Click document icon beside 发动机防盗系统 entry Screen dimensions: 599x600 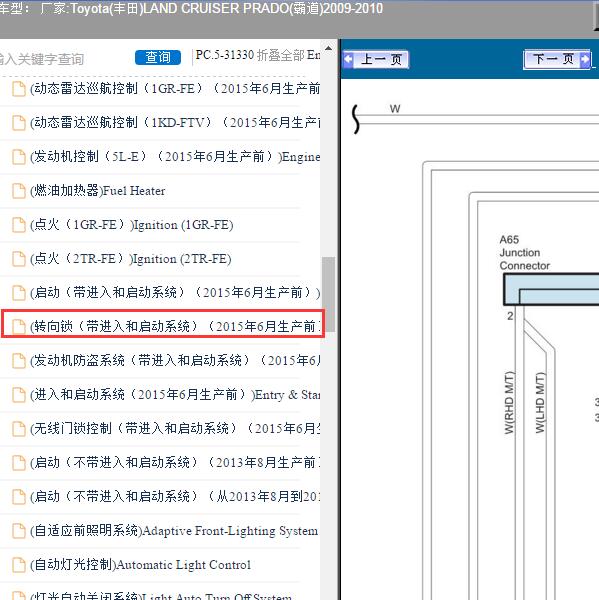coord(18,361)
